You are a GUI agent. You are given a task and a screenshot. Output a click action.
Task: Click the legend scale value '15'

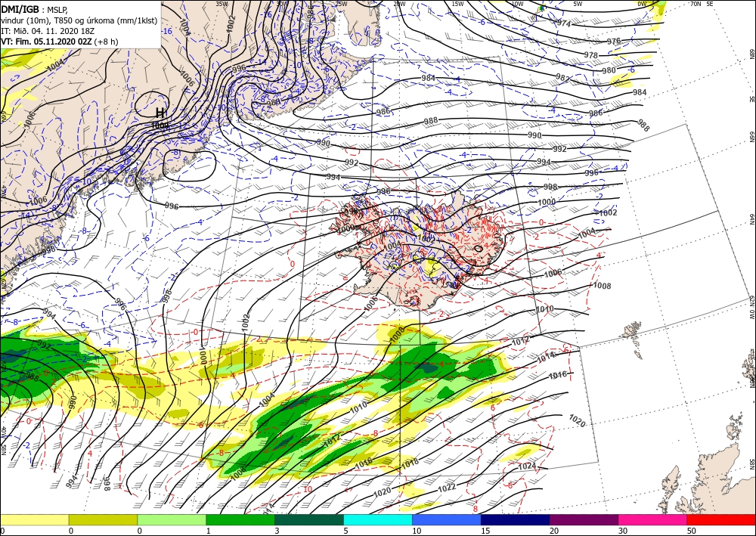485,531
